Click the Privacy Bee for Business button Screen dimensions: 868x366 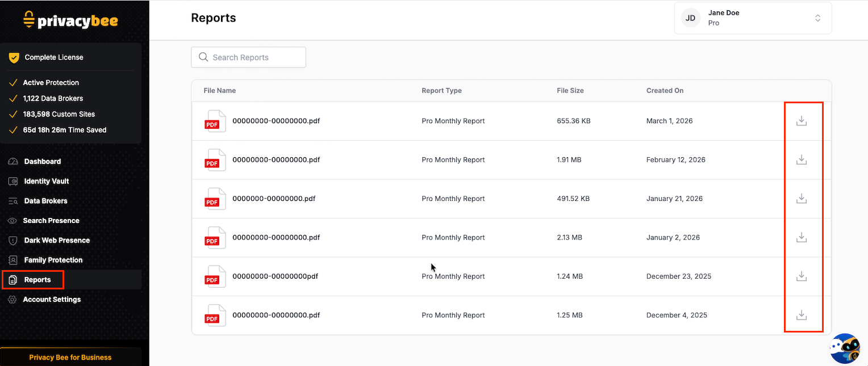coord(70,357)
